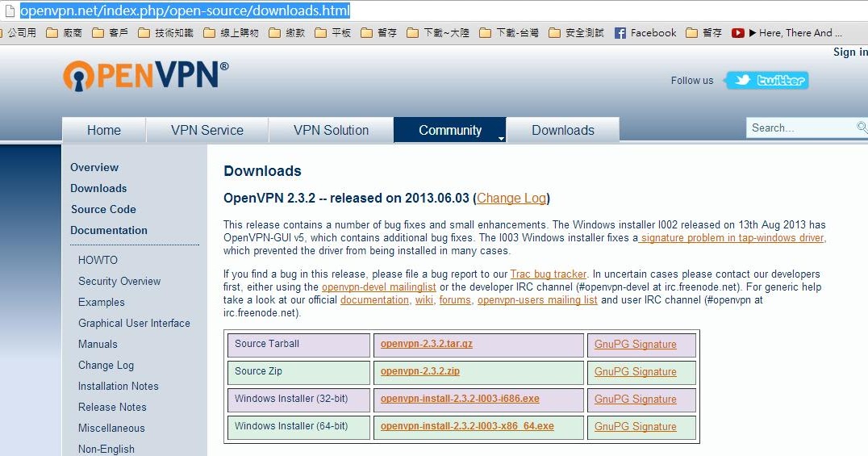Click the Source Tarball table cell
The width and height of the screenshot is (868, 456).
pos(298,345)
